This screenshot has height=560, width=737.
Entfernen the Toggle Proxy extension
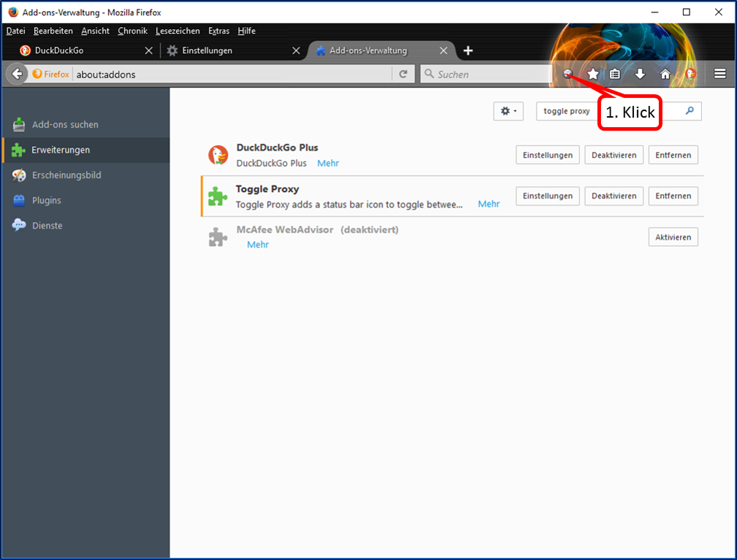673,196
